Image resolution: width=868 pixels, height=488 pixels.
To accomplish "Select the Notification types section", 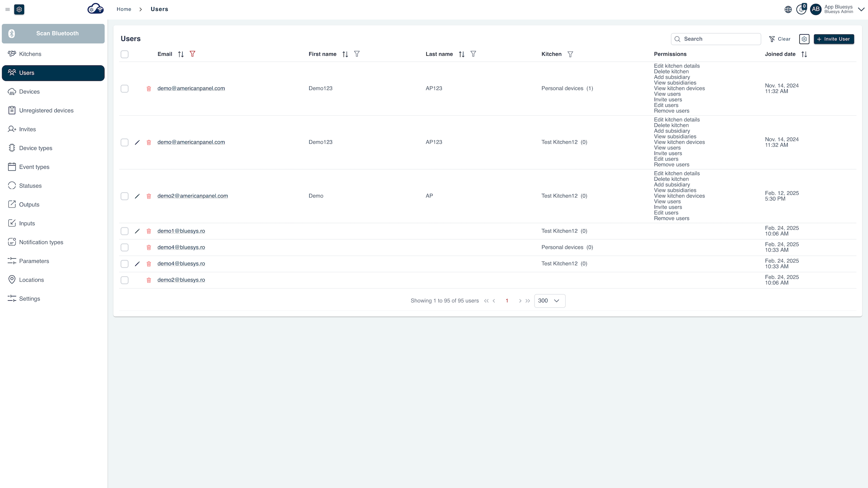I will pos(41,242).
